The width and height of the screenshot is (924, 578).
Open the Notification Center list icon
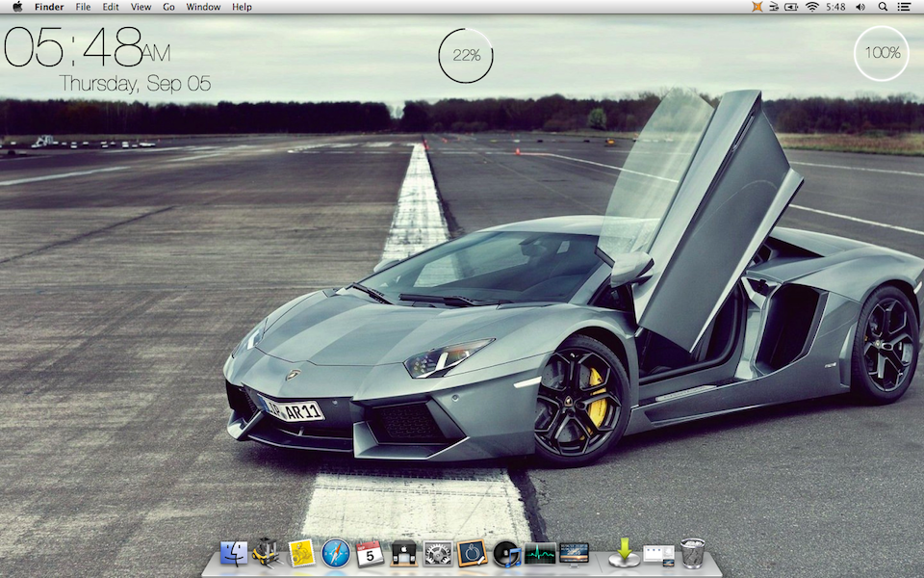click(x=905, y=7)
